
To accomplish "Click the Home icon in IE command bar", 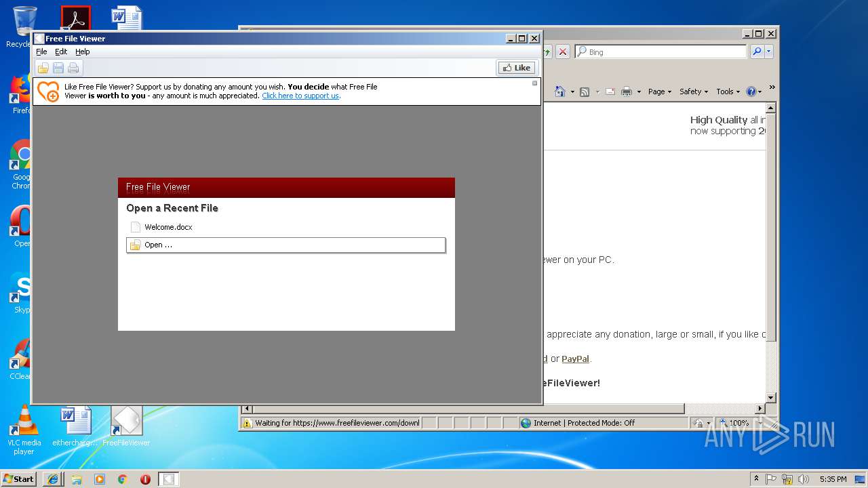I will [x=560, y=91].
